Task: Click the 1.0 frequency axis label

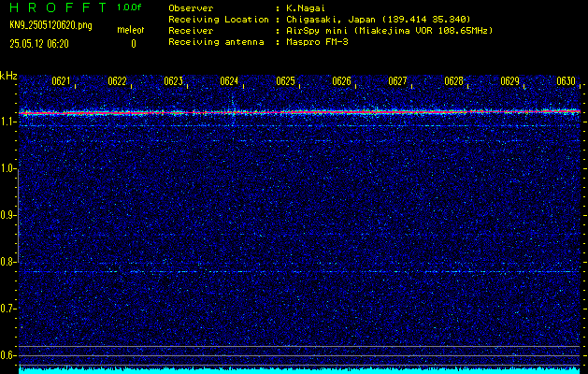Action: click(7, 168)
